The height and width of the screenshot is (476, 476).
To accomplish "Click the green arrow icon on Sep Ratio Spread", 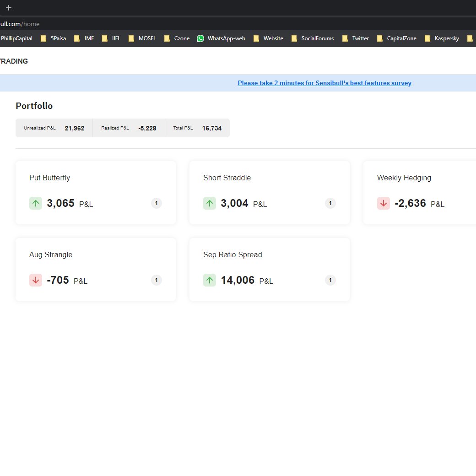I will tap(210, 280).
